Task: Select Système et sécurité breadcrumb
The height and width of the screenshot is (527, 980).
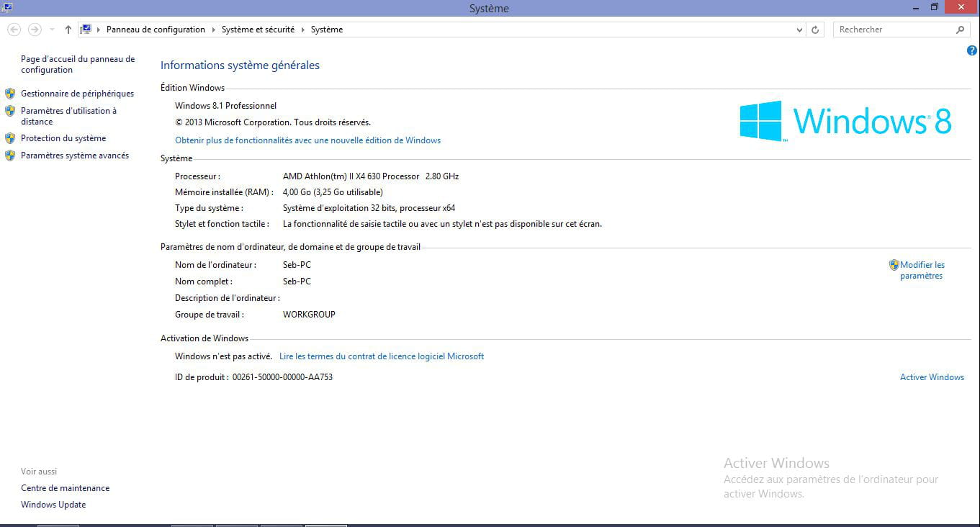Action: click(x=258, y=30)
